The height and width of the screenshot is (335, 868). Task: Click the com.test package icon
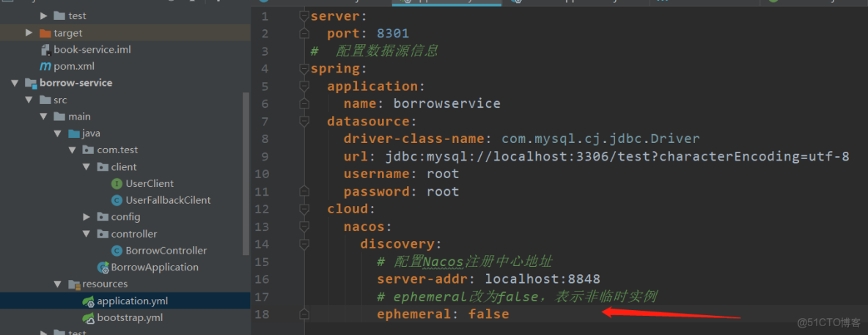coord(88,150)
